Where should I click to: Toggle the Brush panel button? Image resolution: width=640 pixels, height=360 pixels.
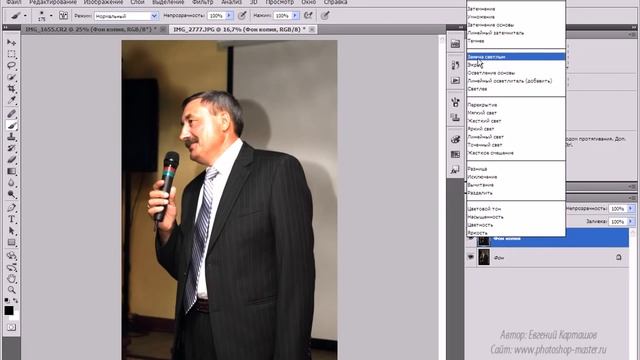pyautogui.click(x=63, y=16)
